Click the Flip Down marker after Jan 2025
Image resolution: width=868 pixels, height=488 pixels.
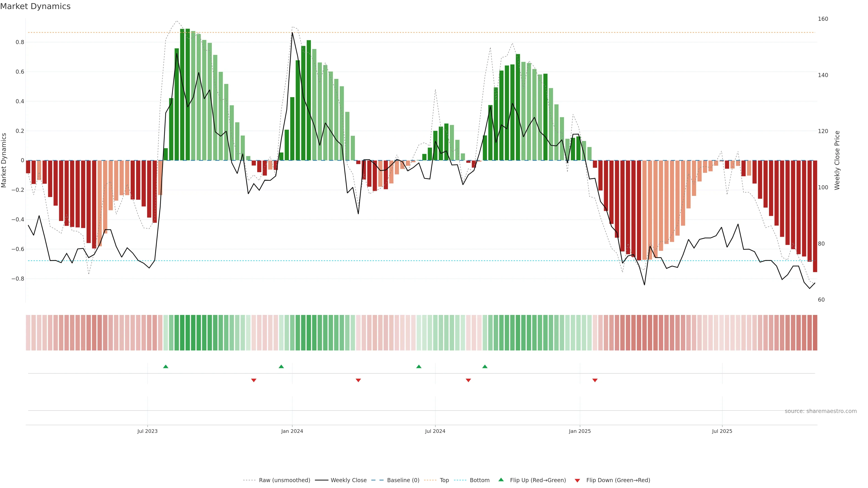click(x=595, y=380)
